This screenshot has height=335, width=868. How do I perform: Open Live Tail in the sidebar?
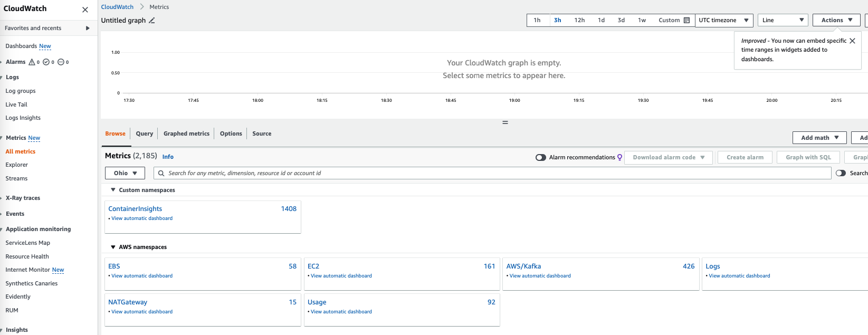pyautogui.click(x=16, y=104)
